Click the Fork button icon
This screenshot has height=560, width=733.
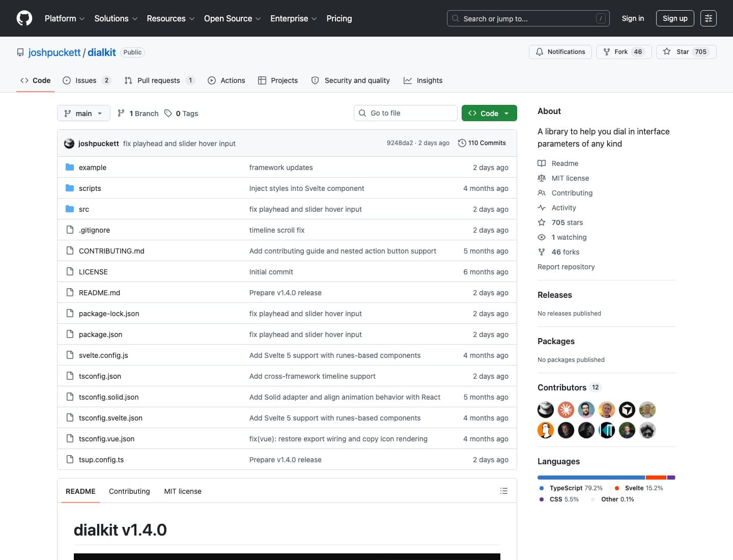(x=607, y=52)
